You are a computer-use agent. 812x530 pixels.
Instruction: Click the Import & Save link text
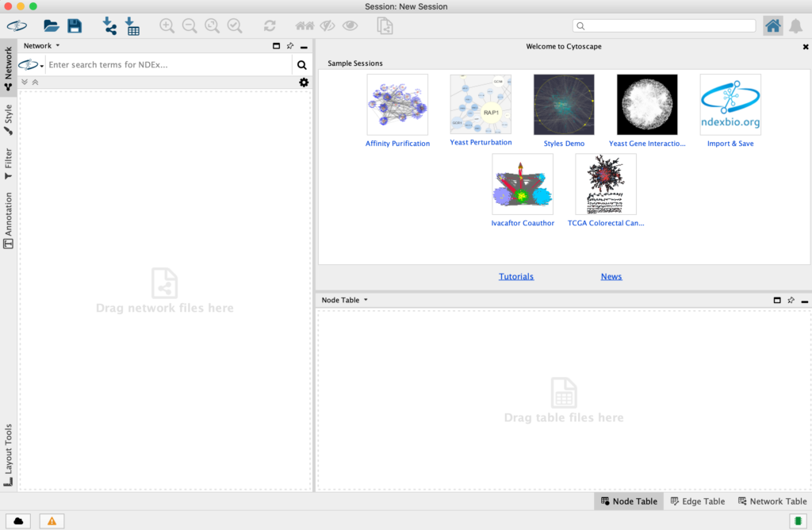pos(730,144)
